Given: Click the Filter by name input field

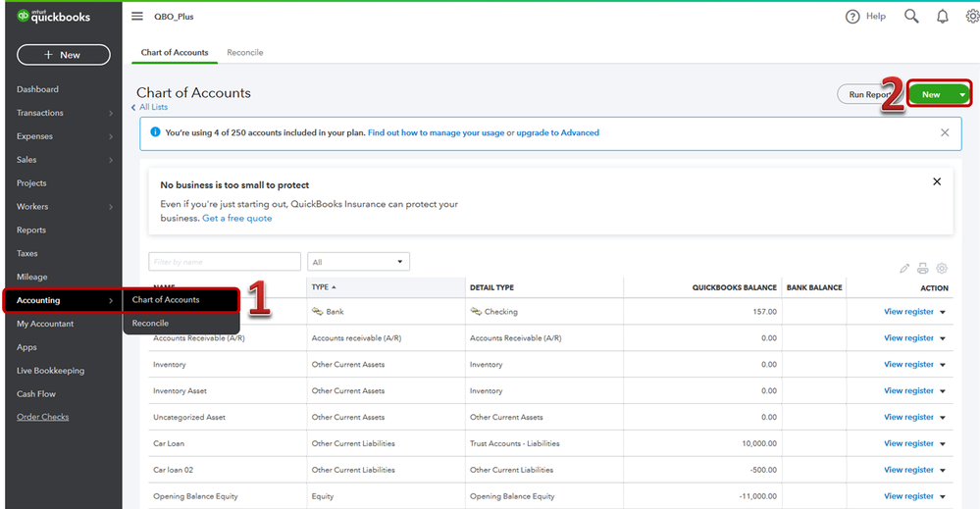Looking at the screenshot, I should (225, 262).
